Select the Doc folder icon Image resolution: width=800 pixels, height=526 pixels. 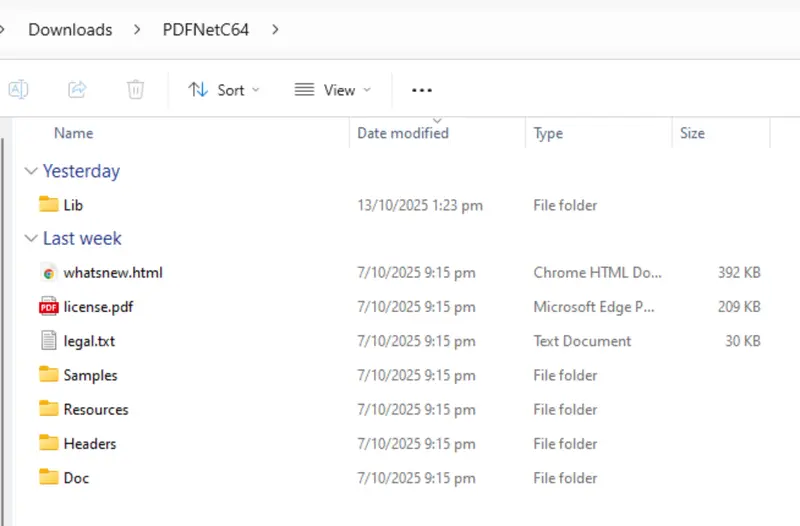point(48,477)
